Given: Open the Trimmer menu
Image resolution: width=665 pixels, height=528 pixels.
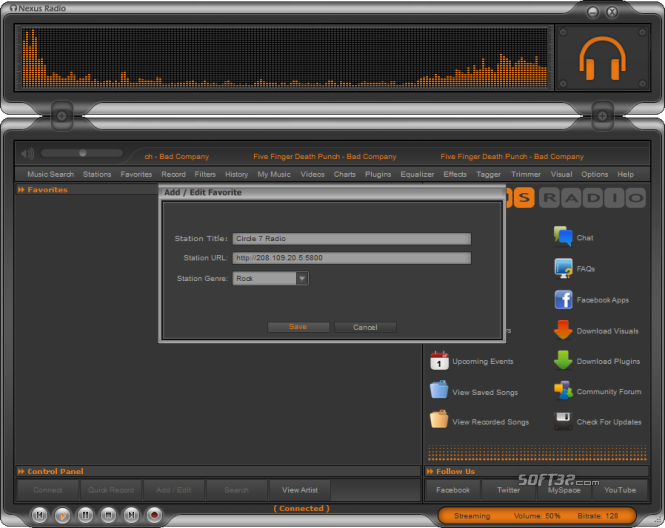Looking at the screenshot, I should click(x=526, y=174).
